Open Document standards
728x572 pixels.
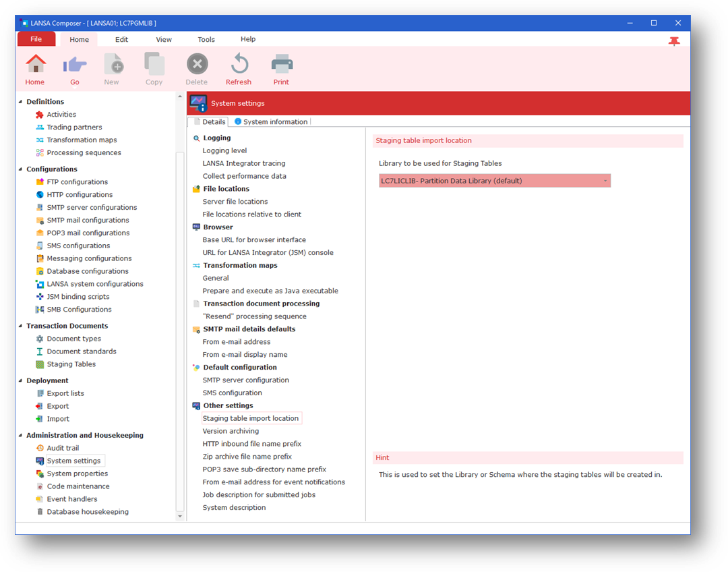pos(82,351)
